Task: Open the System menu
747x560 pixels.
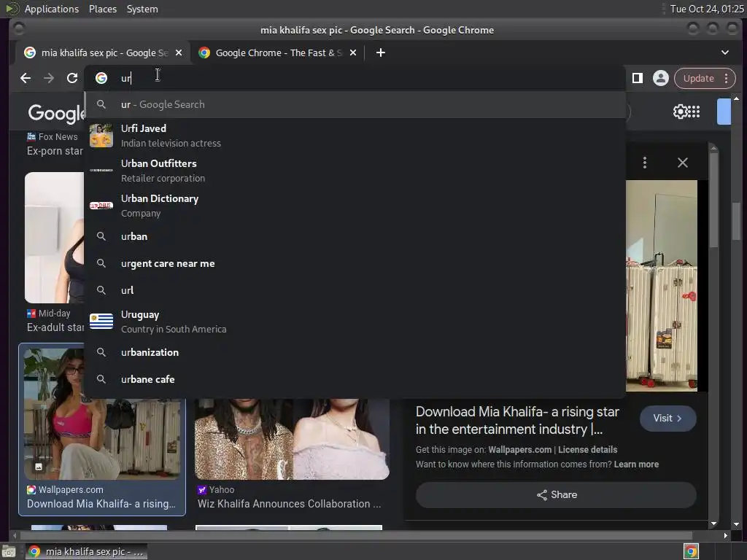Action: coord(142,9)
